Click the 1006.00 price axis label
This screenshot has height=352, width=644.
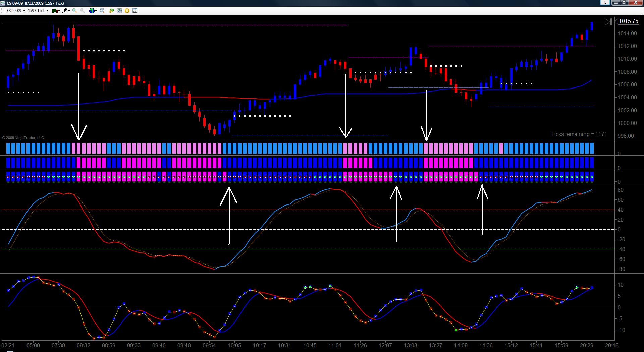pos(627,85)
